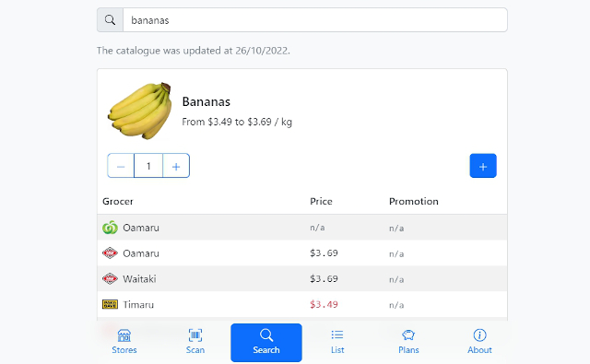Increase banana quantity with plus stepper
590x364 pixels.
tap(176, 166)
